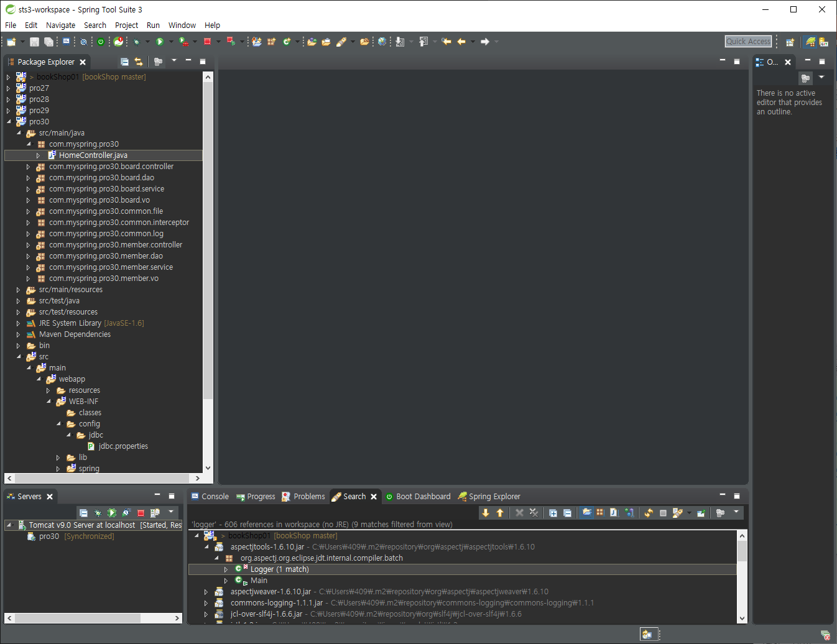Switch to the Boot Dashboard tab

coord(418,497)
